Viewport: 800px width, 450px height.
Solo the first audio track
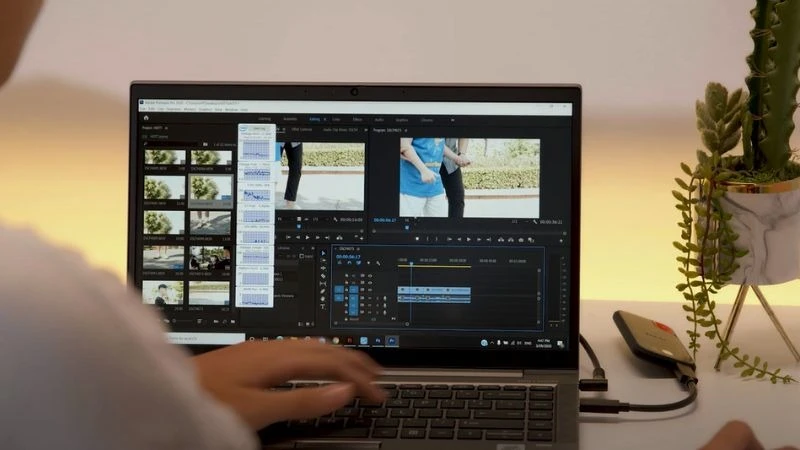[x=378, y=298]
